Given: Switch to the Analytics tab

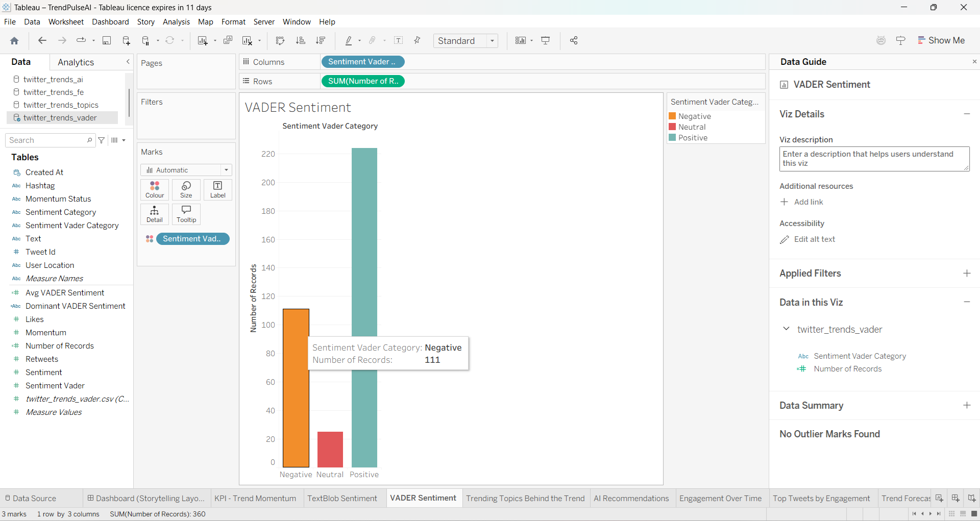Looking at the screenshot, I should (76, 62).
